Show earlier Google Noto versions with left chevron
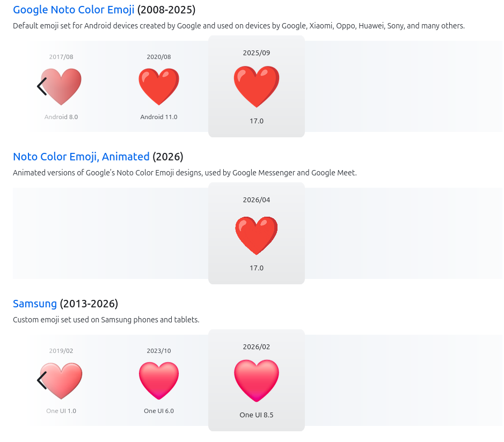The width and height of the screenshot is (504, 442). [42, 86]
